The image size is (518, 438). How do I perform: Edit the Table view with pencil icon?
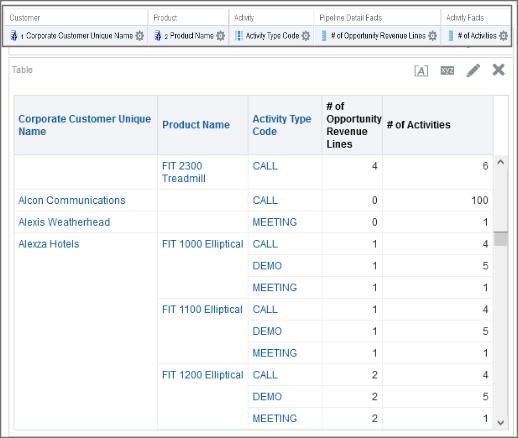[x=473, y=70]
